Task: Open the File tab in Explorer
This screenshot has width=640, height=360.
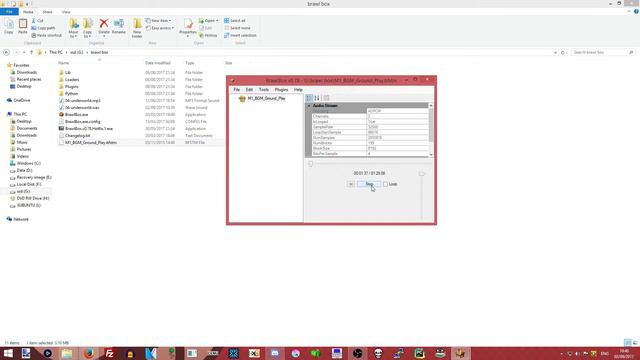Action: point(9,12)
